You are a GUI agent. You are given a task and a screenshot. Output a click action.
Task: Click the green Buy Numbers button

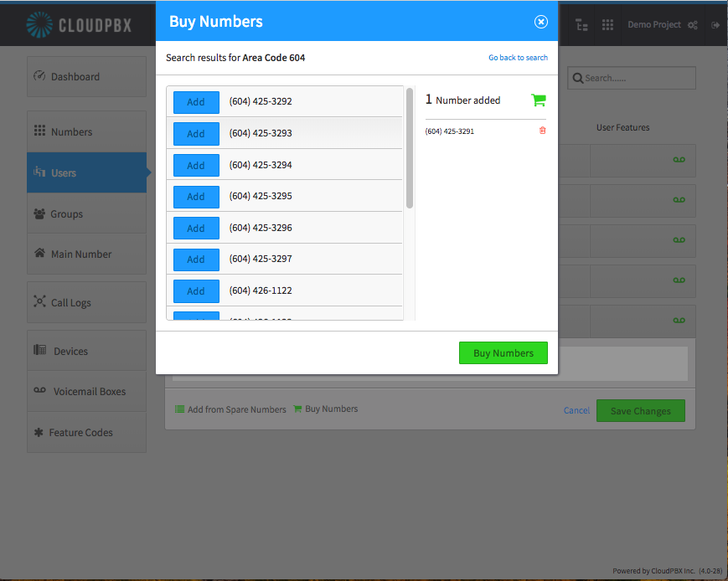coord(503,353)
